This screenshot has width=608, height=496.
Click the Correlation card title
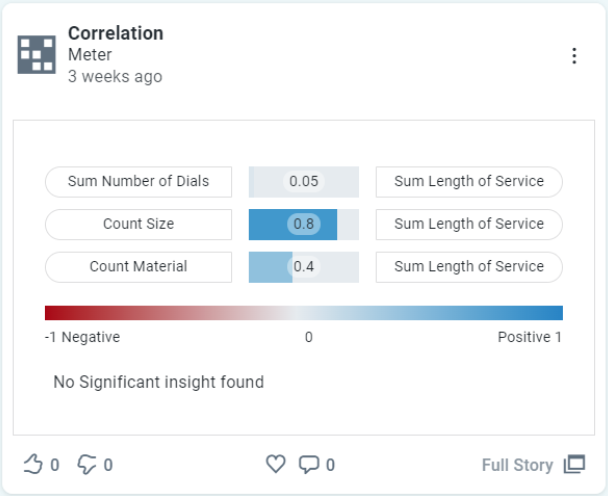tap(115, 33)
